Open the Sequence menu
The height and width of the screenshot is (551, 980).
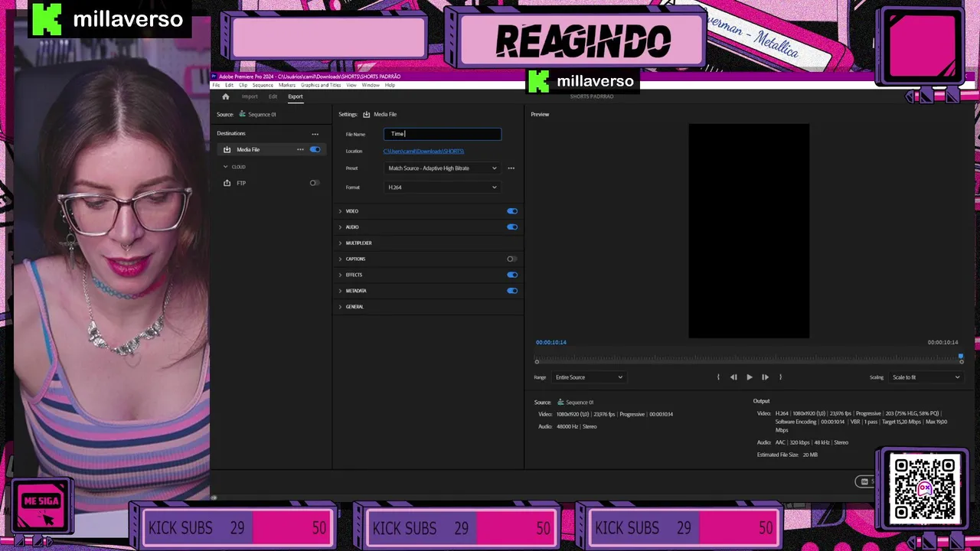click(263, 85)
